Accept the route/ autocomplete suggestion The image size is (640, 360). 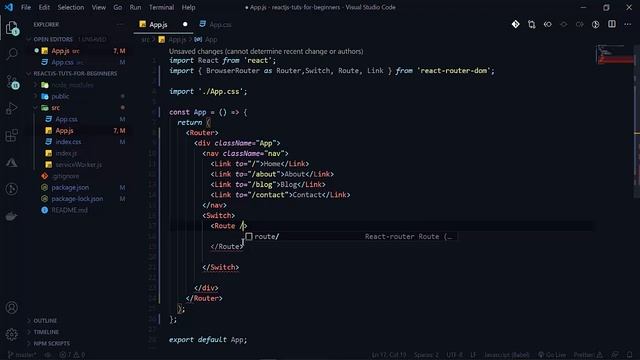click(350, 237)
